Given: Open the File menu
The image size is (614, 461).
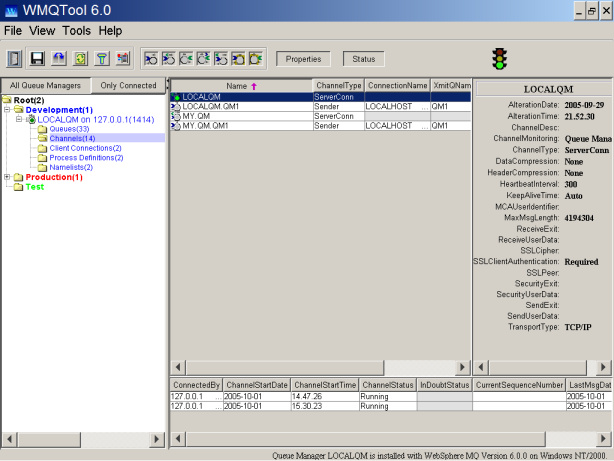Looking at the screenshot, I should (x=13, y=31).
